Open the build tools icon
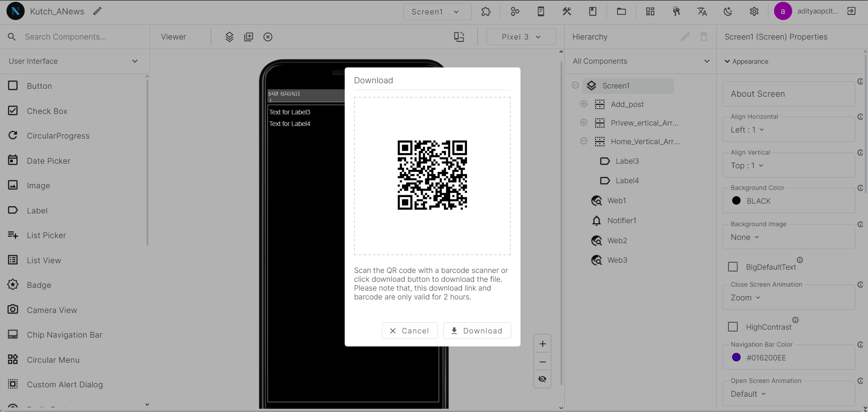Viewport: 868px width, 412px height. 567,12
